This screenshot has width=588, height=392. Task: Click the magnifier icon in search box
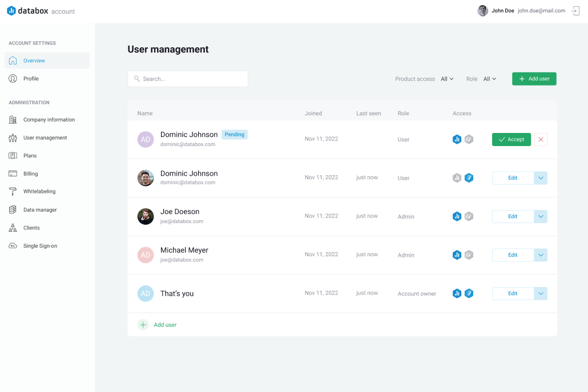(137, 79)
